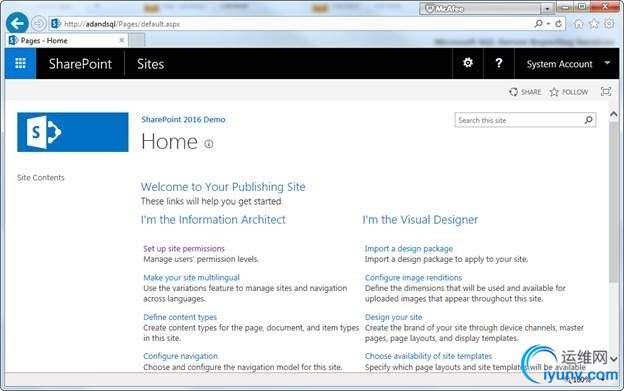Open Set up site permissions link

[x=184, y=249]
